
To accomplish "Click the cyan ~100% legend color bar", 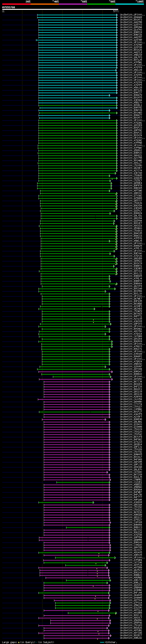I will coord(130,4).
